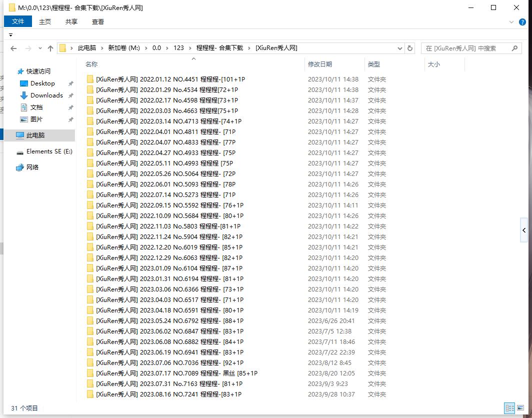Select the 2023.08.16 NO.7241 folder name
The width and height of the screenshot is (532, 418).
click(168, 394)
